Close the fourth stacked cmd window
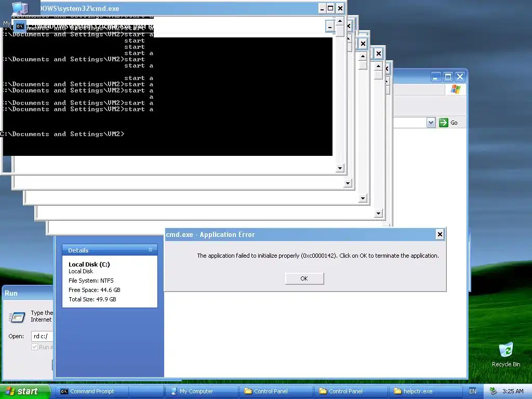 pos(379,54)
